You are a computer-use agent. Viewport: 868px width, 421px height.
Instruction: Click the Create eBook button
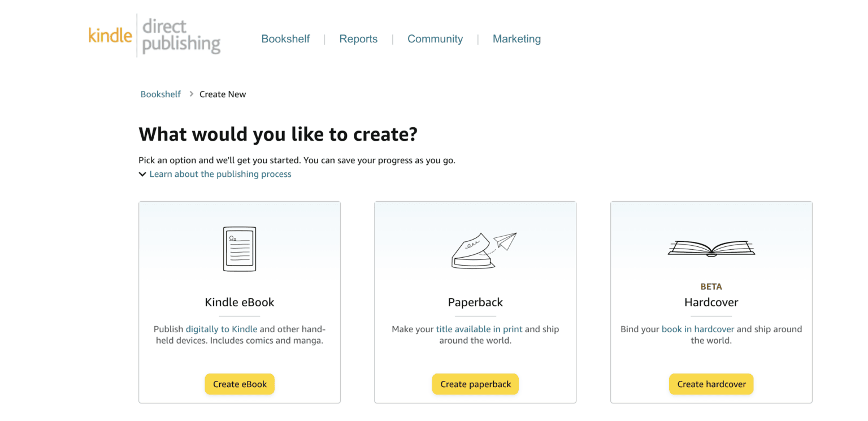[x=239, y=384]
